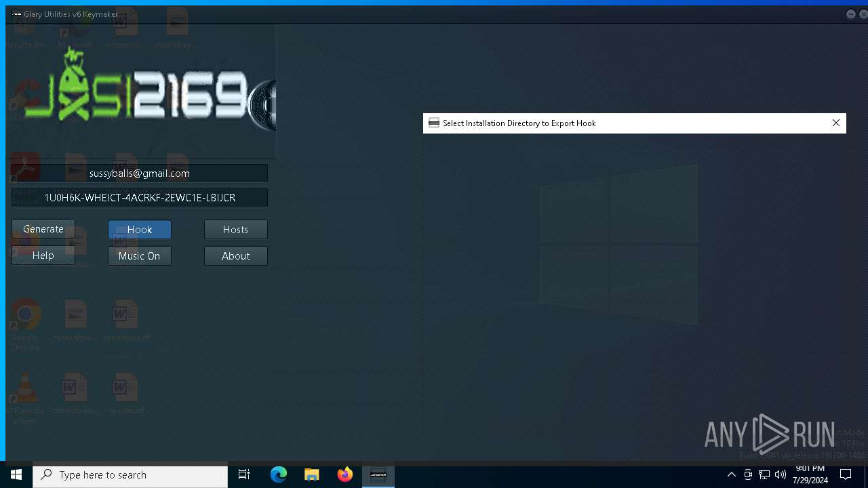This screenshot has width=868, height=488.
Task: Launch Firefox from the taskbar
Action: point(345,475)
